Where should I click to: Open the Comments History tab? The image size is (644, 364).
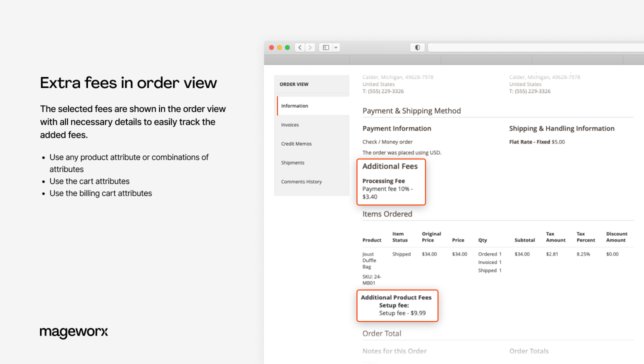(301, 181)
